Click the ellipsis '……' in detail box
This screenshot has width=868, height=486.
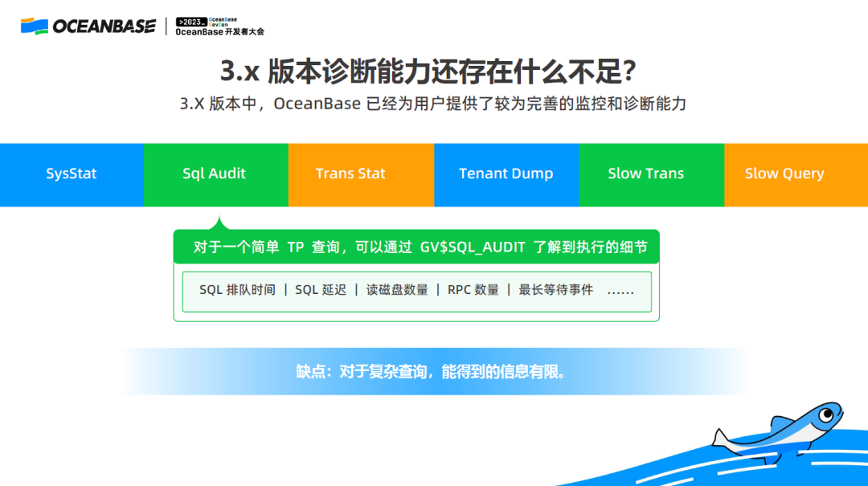pos(620,291)
